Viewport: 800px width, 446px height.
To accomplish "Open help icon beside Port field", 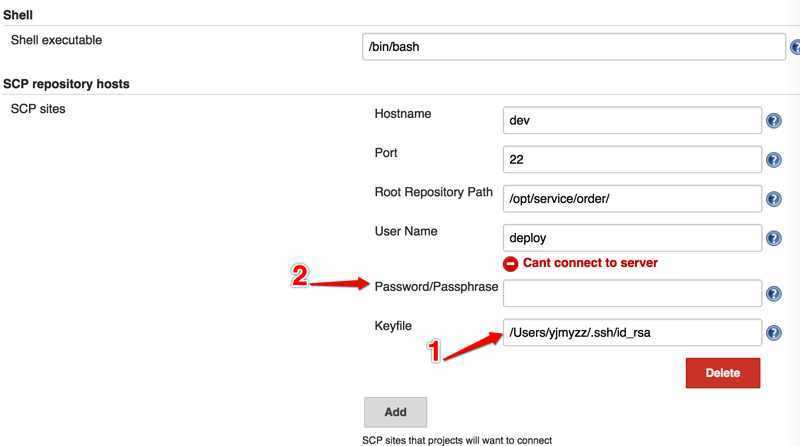I will coord(774,160).
